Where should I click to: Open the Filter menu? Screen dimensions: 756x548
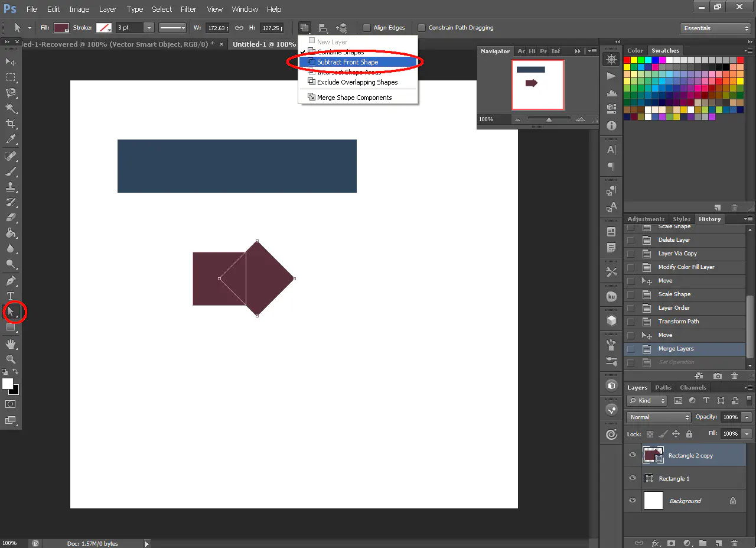pos(188,9)
